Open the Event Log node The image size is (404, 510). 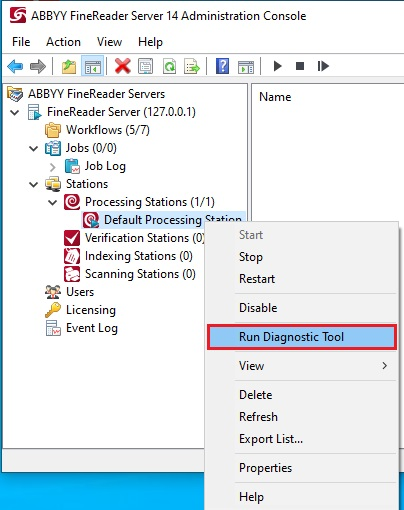click(x=92, y=328)
